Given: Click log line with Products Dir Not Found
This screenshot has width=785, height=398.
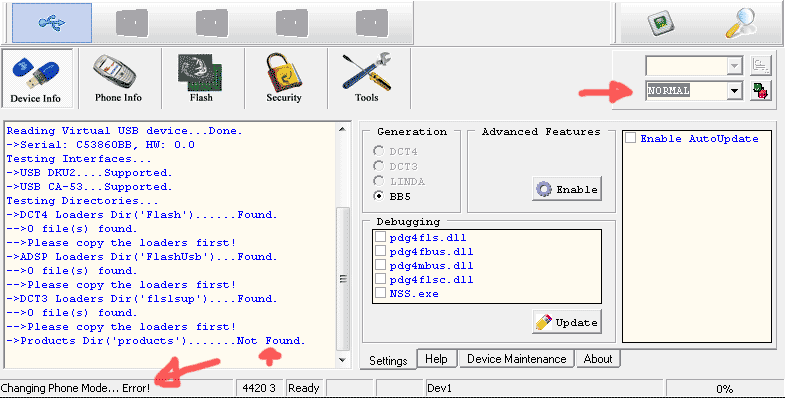Looking at the screenshot, I should click(x=156, y=341).
